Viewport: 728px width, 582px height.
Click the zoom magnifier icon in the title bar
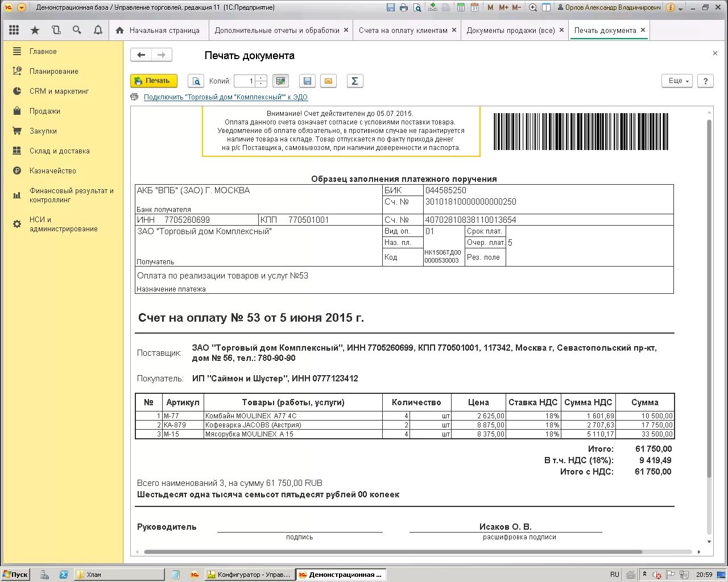533,7
